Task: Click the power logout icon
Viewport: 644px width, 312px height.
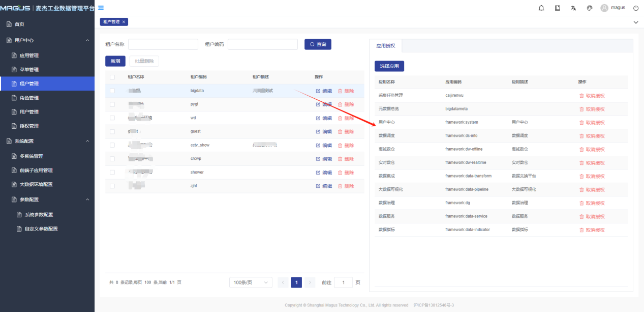Action: pos(636,8)
